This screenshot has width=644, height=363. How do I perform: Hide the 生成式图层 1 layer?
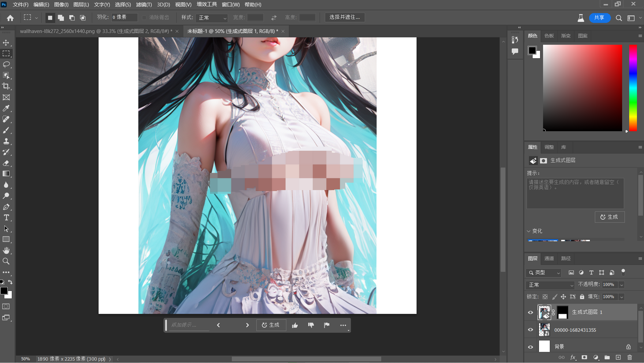point(531,313)
